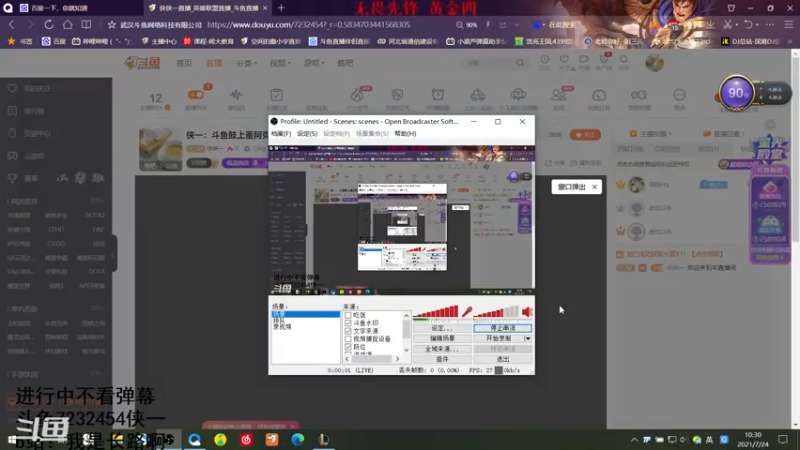Select the 录视频 scene in OBS list
Viewport: 800px width, 450px height.
pos(282,327)
